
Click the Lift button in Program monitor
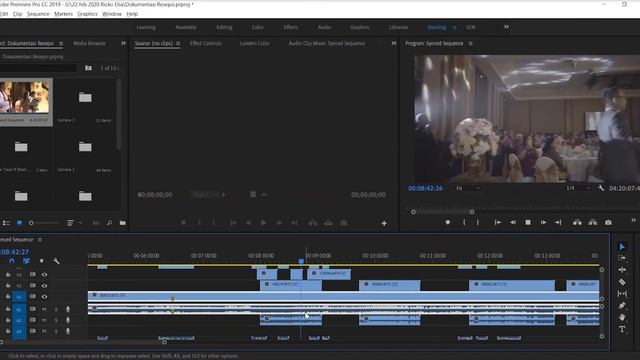[577, 222]
